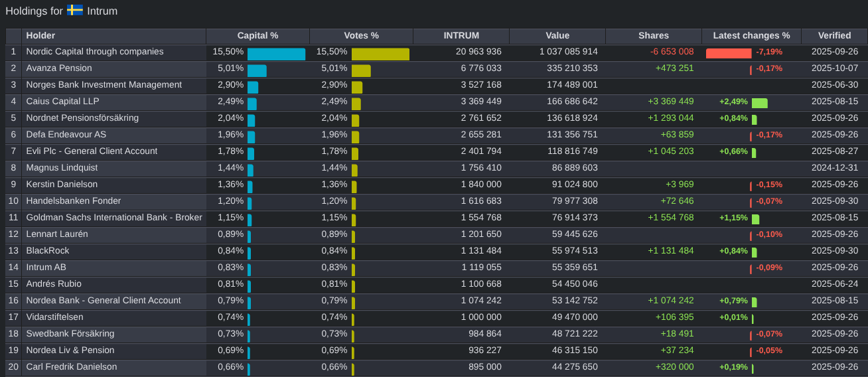Image resolution: width=868 pixels, height=377 pixels.
Task: Open Caius Capital LLP holder details
Action: [62, 102]
